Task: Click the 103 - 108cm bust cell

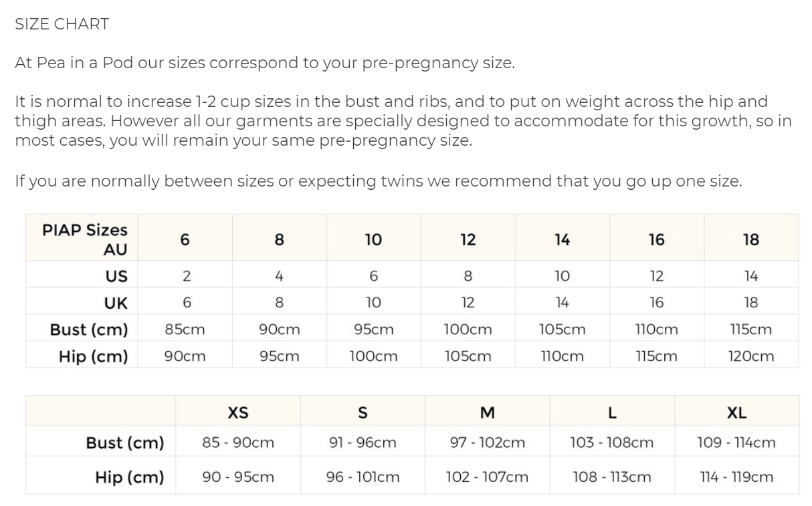Action: pyautogui.click(x=612, y=442)
